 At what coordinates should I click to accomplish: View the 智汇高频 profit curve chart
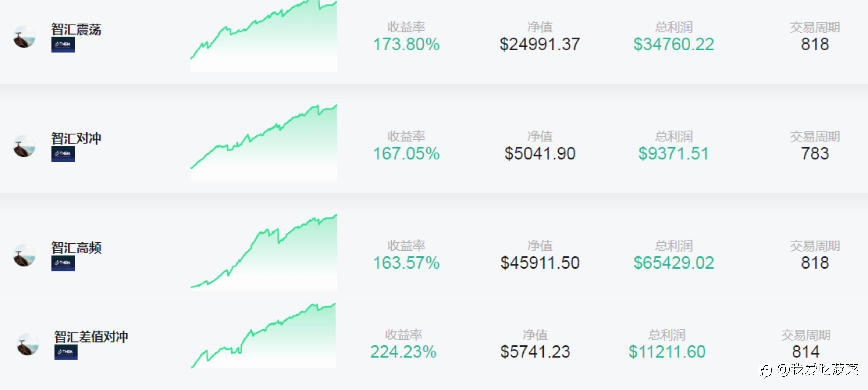[x=264, y=252]
